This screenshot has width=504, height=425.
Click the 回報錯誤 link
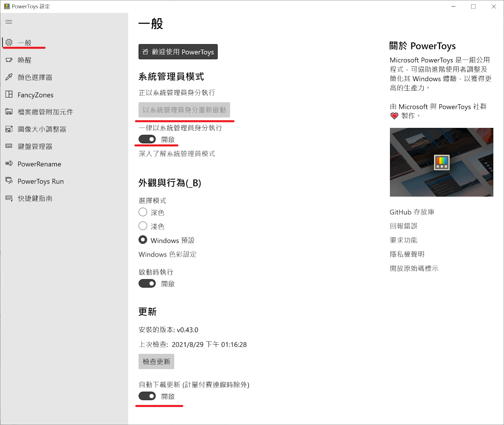click(x=404, y=226)
